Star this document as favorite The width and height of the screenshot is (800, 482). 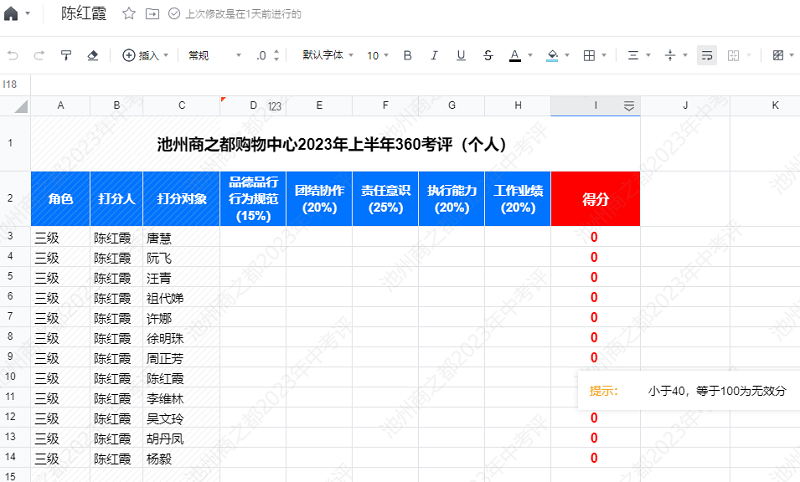pyautogui.click(x=129, y=14)
